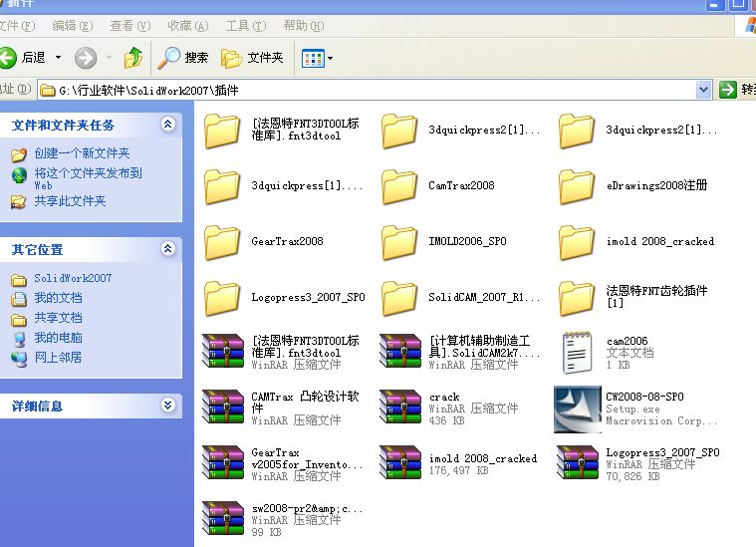Open 我的电脑 link in sidebar

point(58,338)
